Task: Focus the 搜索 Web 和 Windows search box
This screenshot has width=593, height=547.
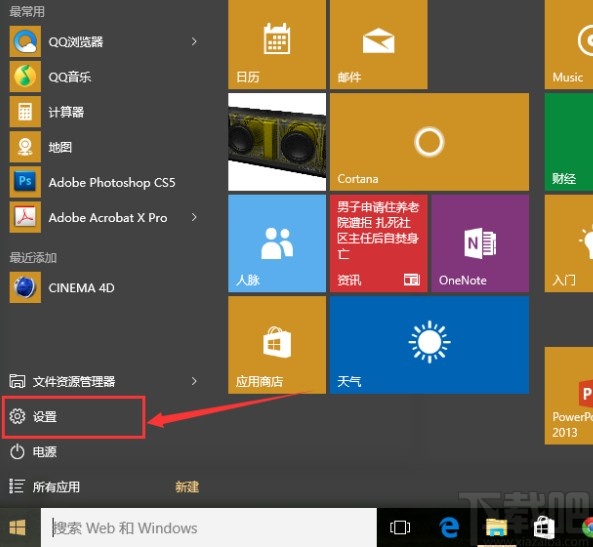Action: (x=209, y=527)
